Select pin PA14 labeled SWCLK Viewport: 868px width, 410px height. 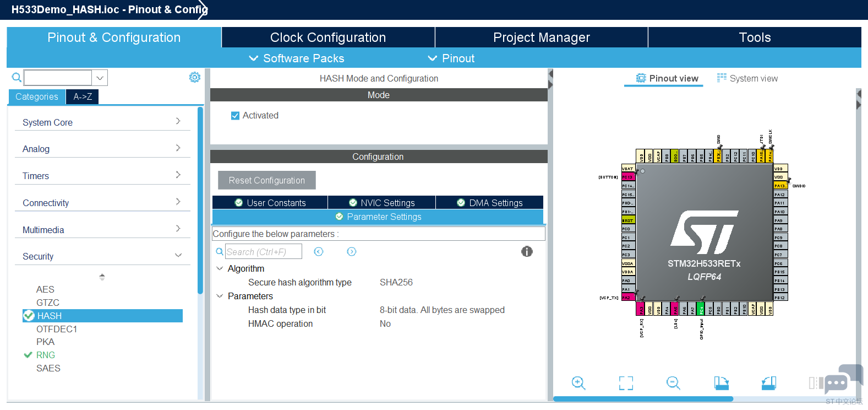coord(770,156)
